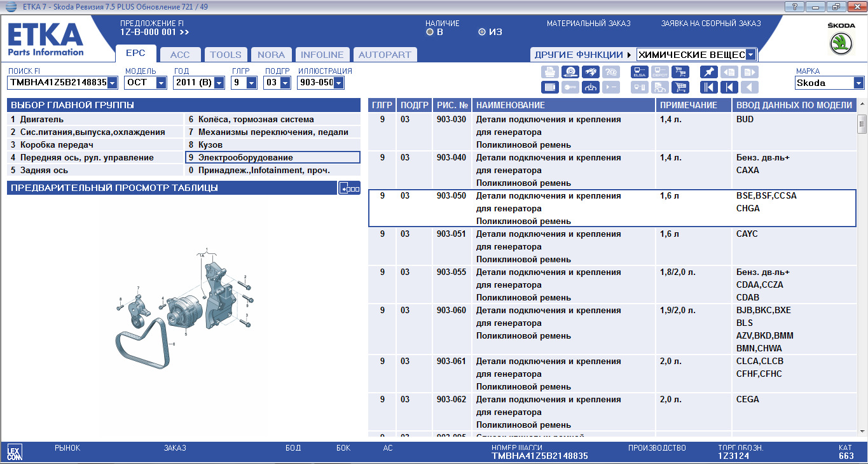Image resolution: width=868 pixels, height=464 pixels.
Task: Go to previous page with left document arrow
Action: [x=729, y=72]
